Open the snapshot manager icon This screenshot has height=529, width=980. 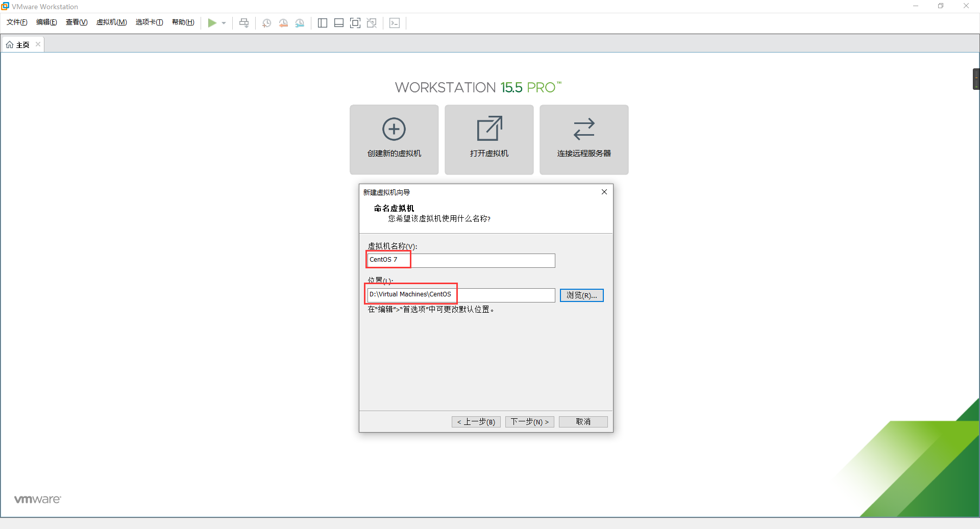coord(300,23)
